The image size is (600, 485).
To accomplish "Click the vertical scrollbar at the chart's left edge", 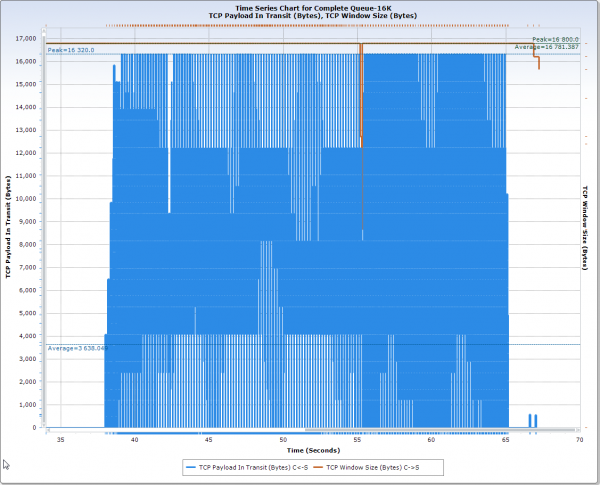I will [x=44, y=230].
